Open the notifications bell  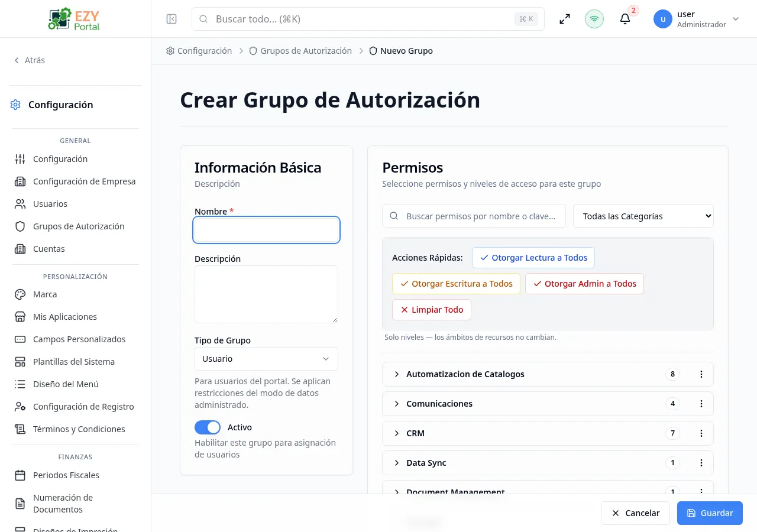tap(625, 19)
